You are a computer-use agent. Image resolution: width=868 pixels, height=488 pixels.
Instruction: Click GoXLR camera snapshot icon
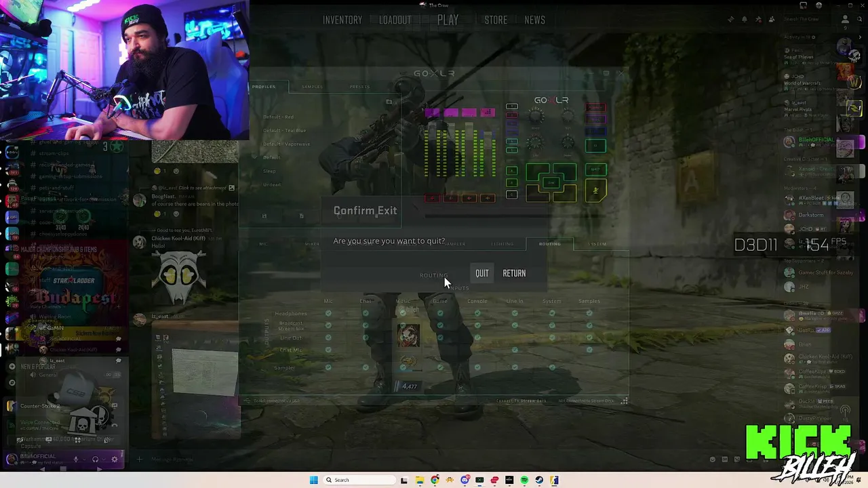tap(389, 102)
